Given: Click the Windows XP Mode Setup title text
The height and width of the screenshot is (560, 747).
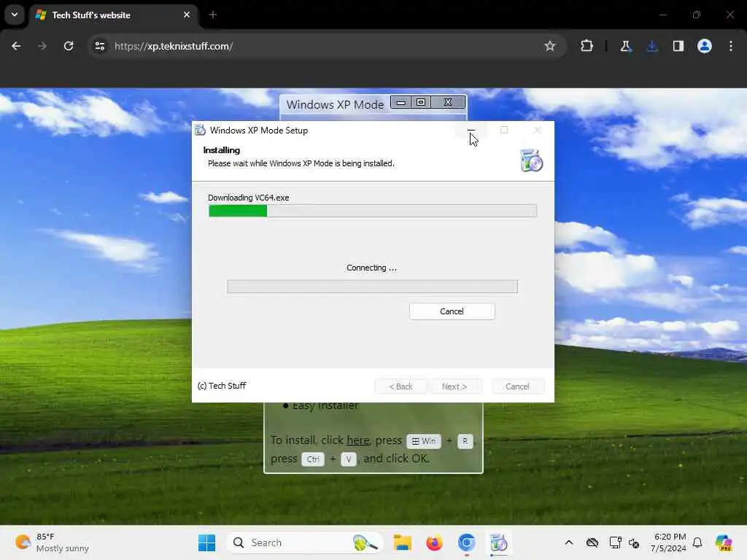Looking at the screenshot, I should click(259, 131).
